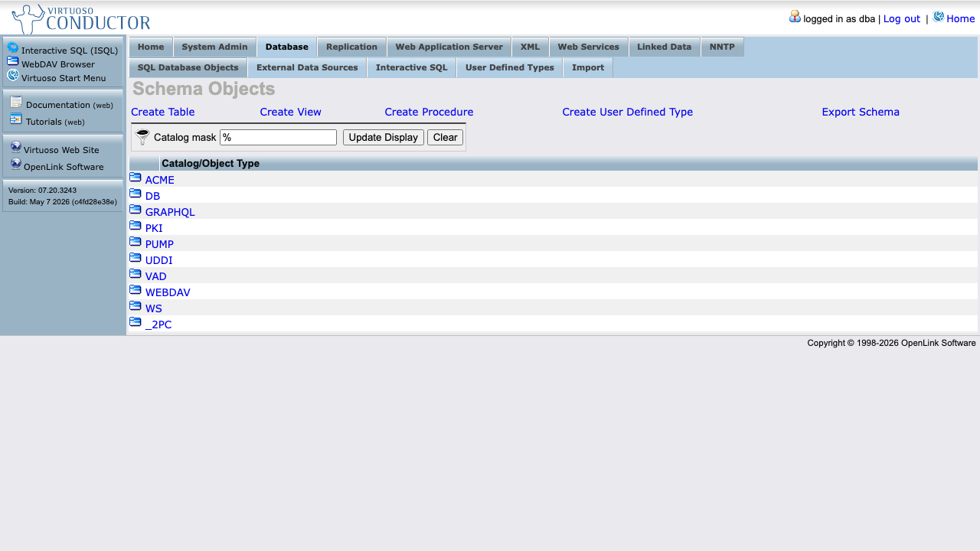Select the Web Application Server tab
This screenshot has height=551, width=980.
click(x=449, y=47)
